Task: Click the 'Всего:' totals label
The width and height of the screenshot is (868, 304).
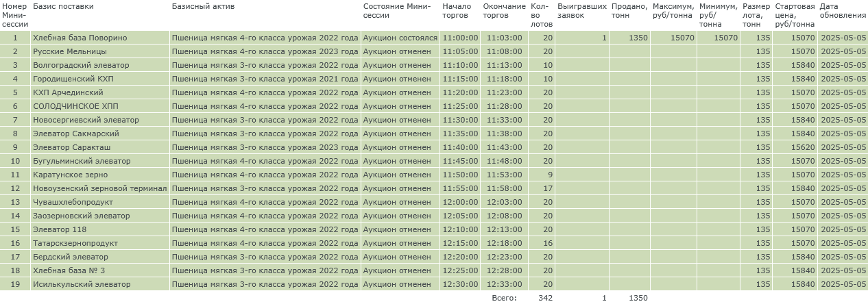Action: [505, 298]
